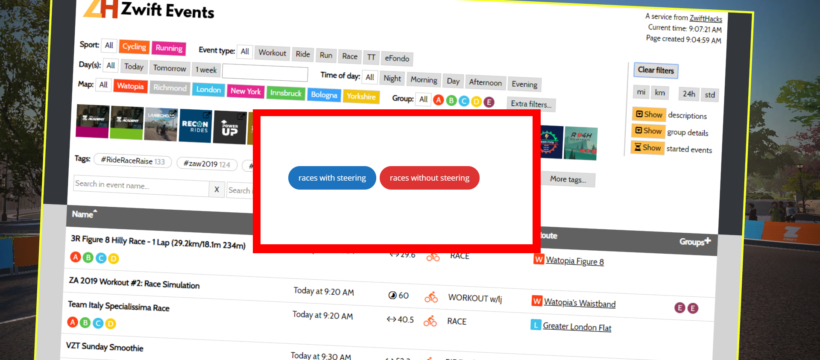The image size is (820, 360).
Task: Open the Power Up series thumbnail
Action: tap(230, 127)
